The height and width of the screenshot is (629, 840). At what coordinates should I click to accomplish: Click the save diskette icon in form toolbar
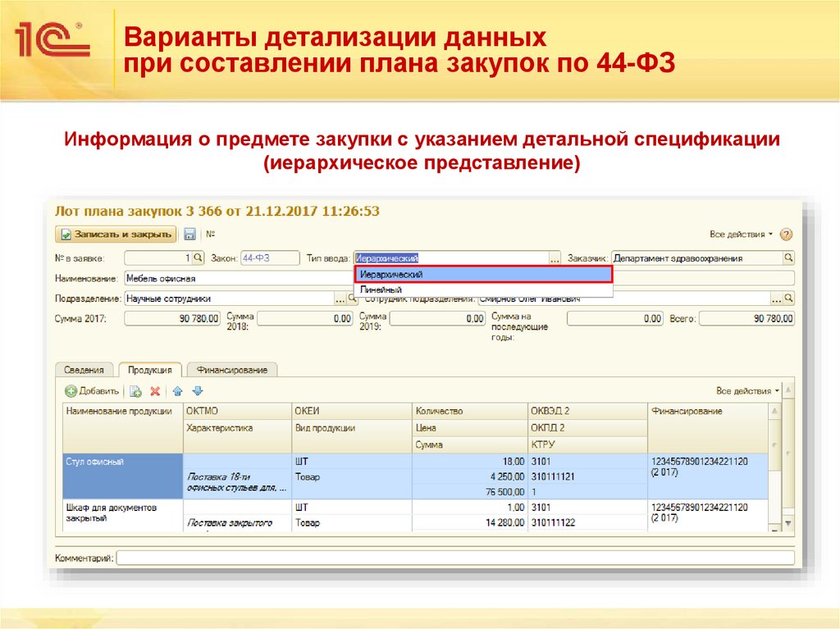[x=189, y=234]
